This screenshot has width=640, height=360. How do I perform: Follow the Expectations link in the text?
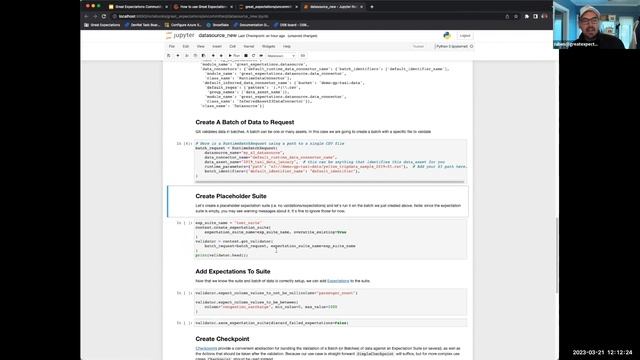coord(338,281)
